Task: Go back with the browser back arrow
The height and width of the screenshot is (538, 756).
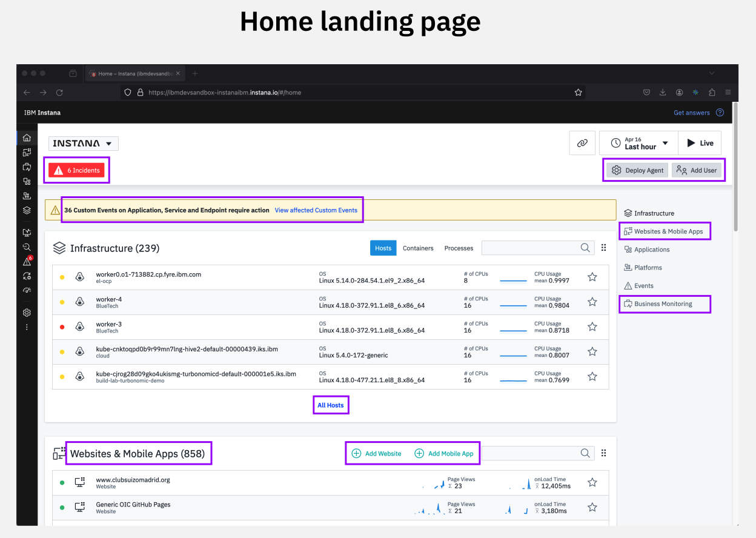Action: pos(27,93)
